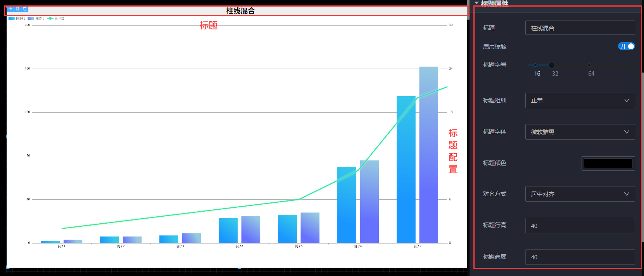Click the 标题 text input field
Viewport: 644px width, 276px height.
tap(580, 28)
